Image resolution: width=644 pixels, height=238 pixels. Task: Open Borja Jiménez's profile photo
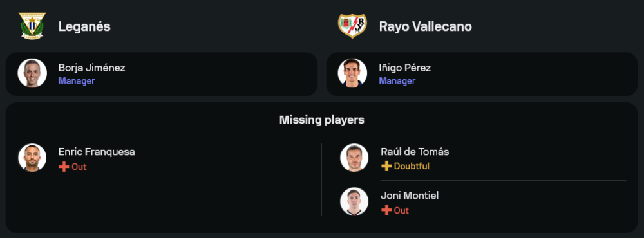pos(32,73)
